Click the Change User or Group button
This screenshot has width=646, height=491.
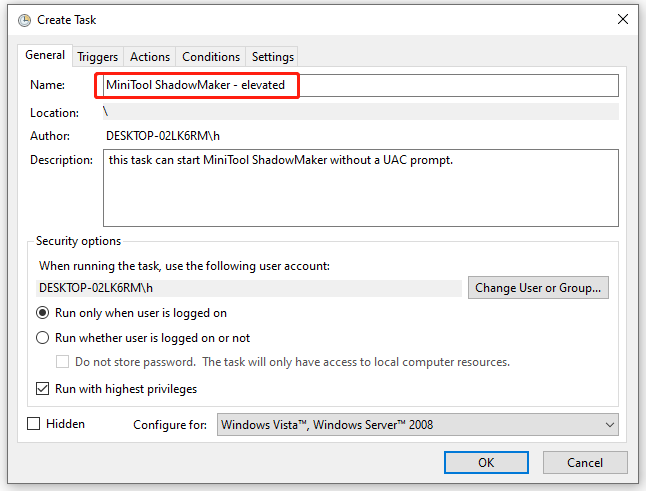pos(538,288)
